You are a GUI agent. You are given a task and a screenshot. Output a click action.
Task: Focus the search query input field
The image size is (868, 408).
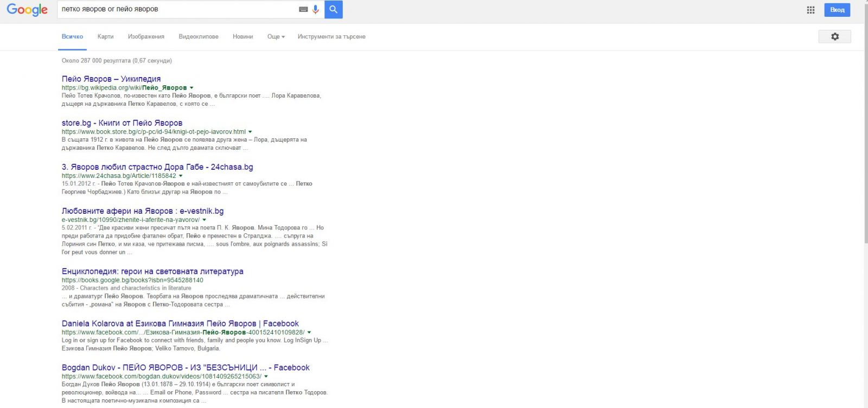178,9
